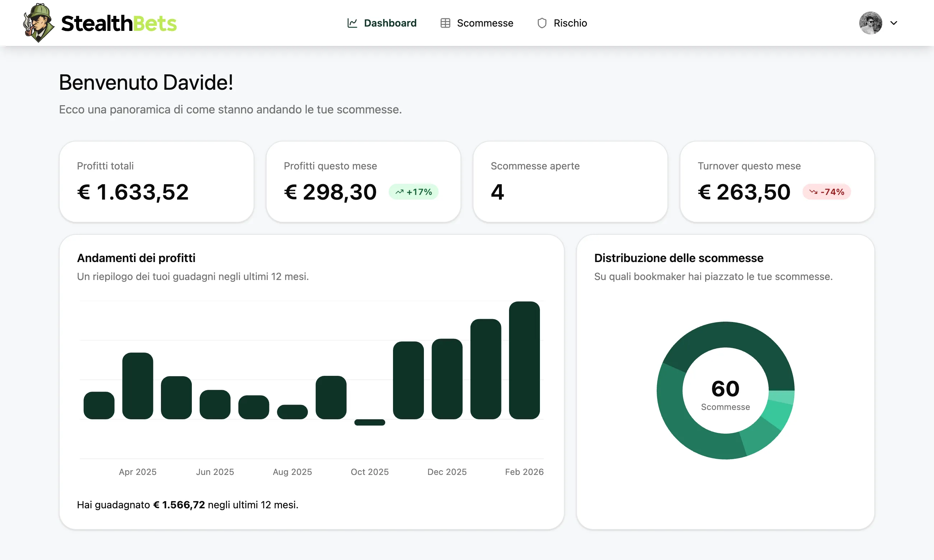The image size is (934, 560).
Task: Click the StealthBets brand name link
Action: click(x=119, y=23)
